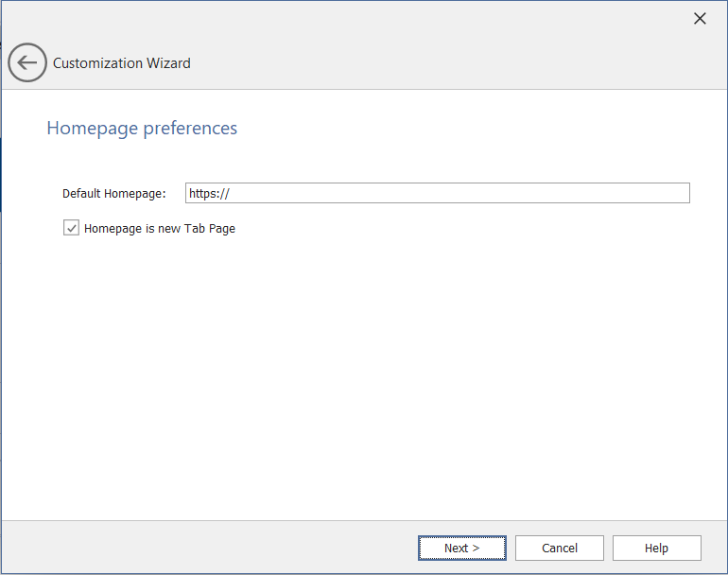
Task: Open Help for the wizard
Action: (656, 548)
